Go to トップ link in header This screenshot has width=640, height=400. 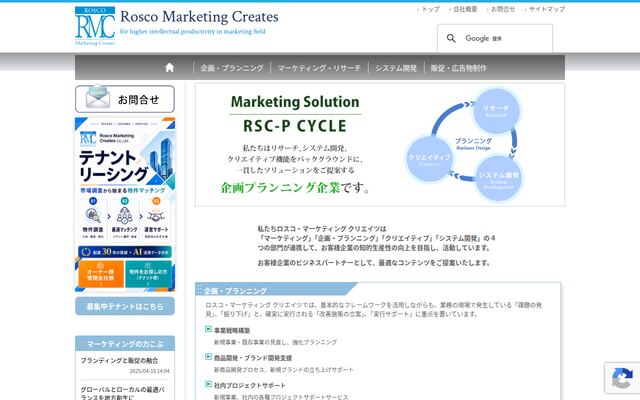[x=430, y=9]
